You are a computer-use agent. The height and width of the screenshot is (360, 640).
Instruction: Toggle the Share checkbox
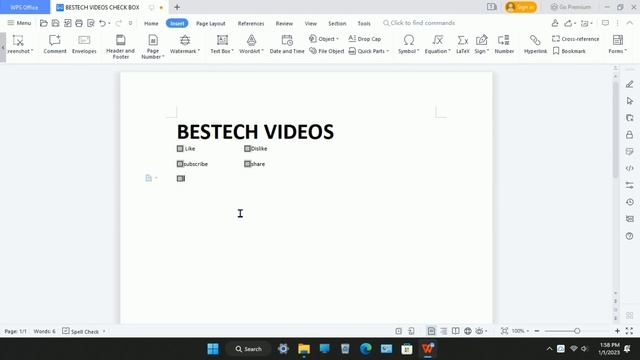pos(247,164)
